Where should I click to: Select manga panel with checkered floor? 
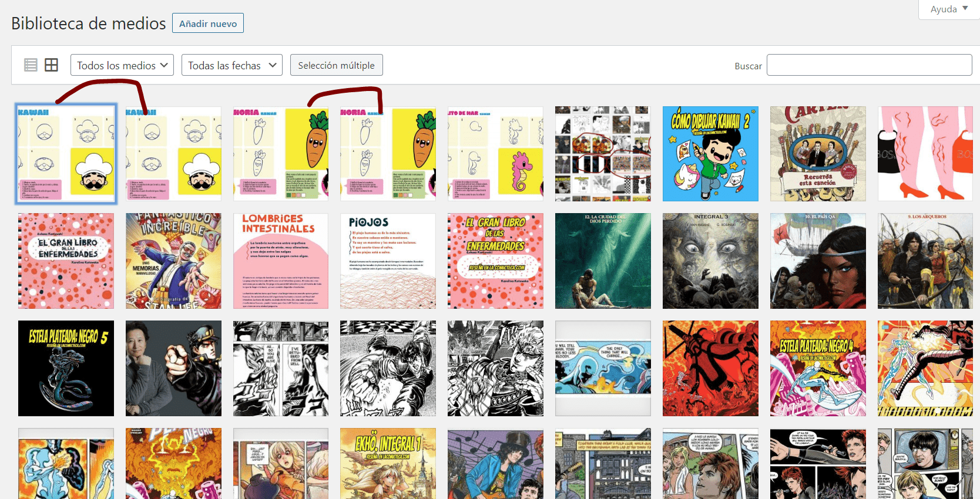point(388,369)
